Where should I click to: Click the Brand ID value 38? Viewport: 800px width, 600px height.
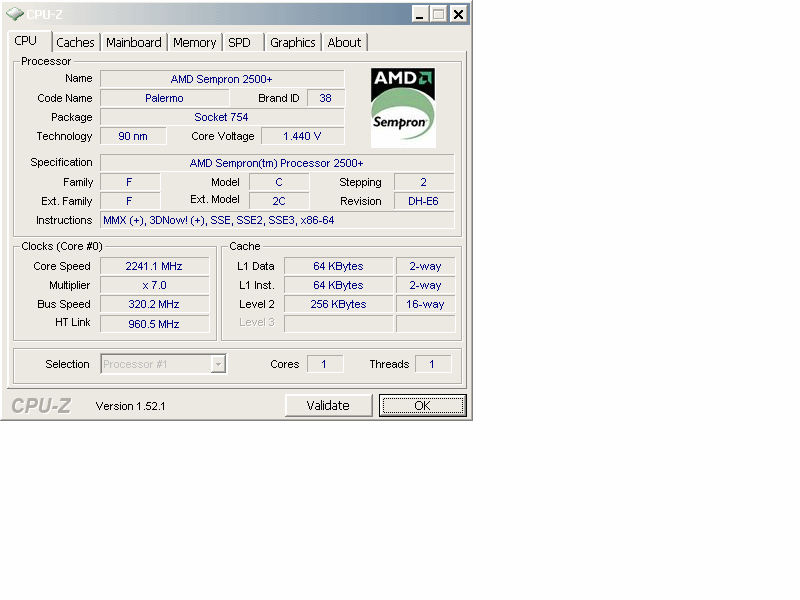(x=326, y=98)
